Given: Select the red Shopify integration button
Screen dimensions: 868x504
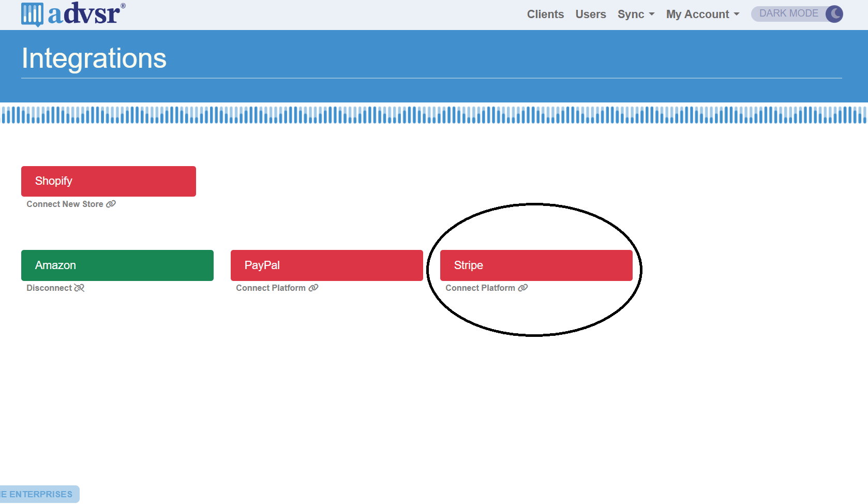Looking at the screenshot, I should pyautogui.click(x=109, y=181).
